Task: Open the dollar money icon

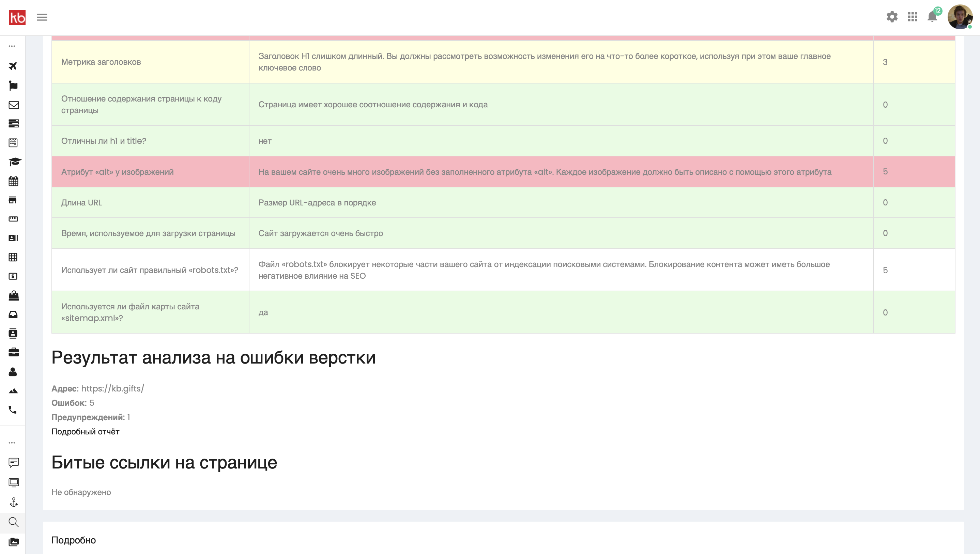Action: coord(13,276)
